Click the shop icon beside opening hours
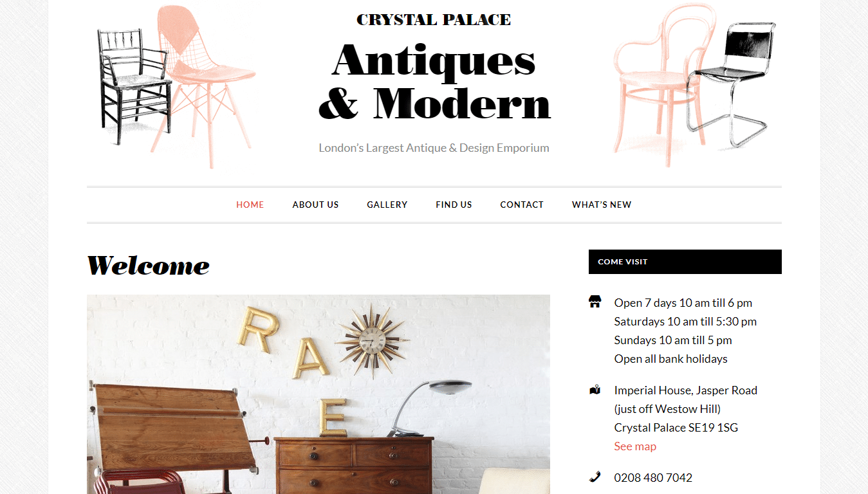 click(595, 302)
